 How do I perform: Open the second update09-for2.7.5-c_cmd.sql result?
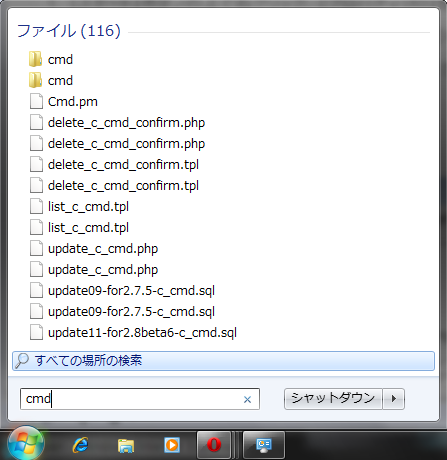pos(131,312)
